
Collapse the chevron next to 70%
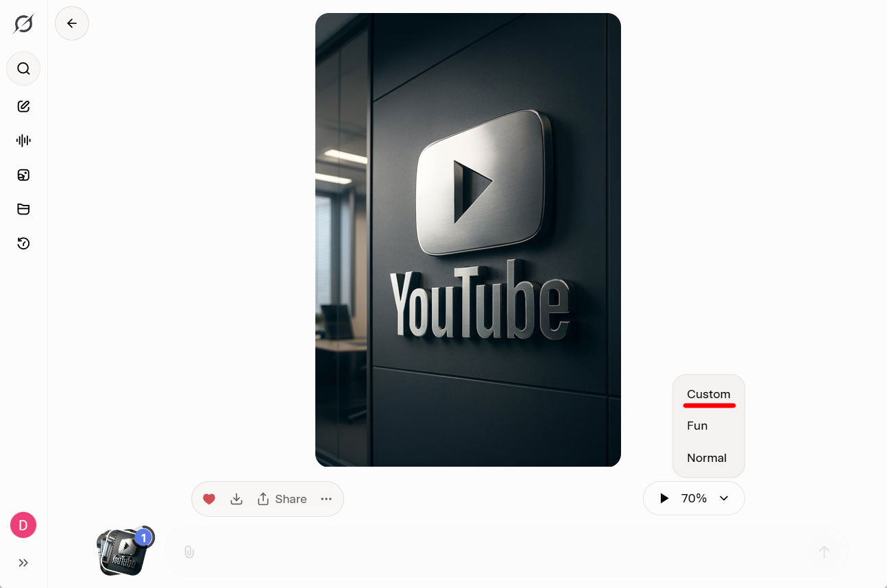point(724,498)
